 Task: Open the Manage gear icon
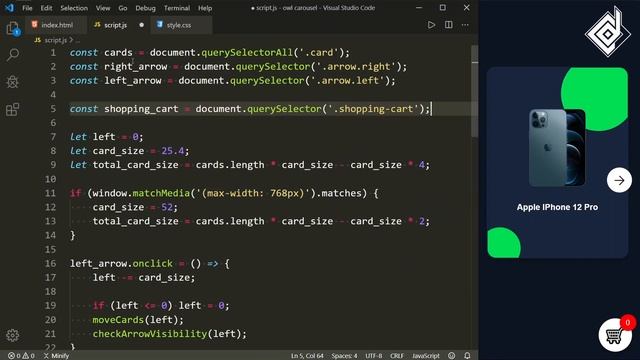tap(13, 335)
